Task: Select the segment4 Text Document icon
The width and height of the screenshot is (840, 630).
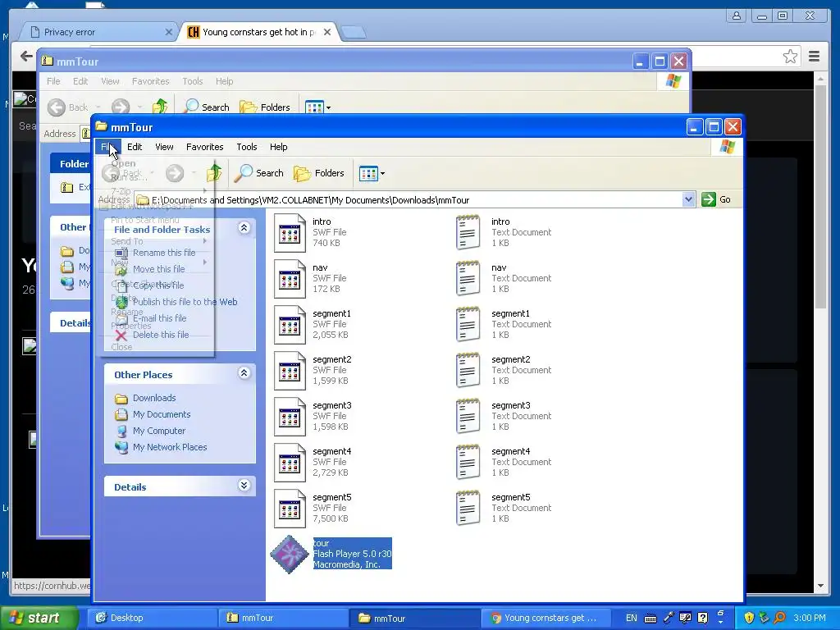Action: pyautogui.click(x=468, y=463)
